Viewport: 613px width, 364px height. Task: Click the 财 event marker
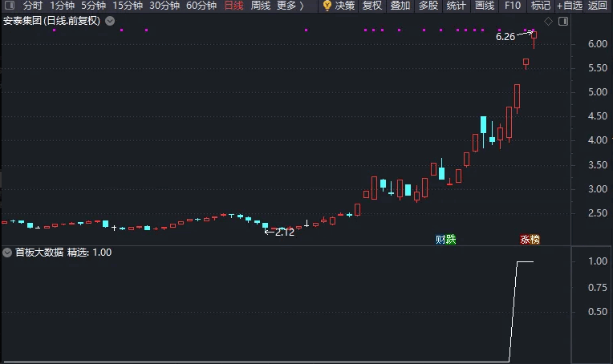click(440, 240)
